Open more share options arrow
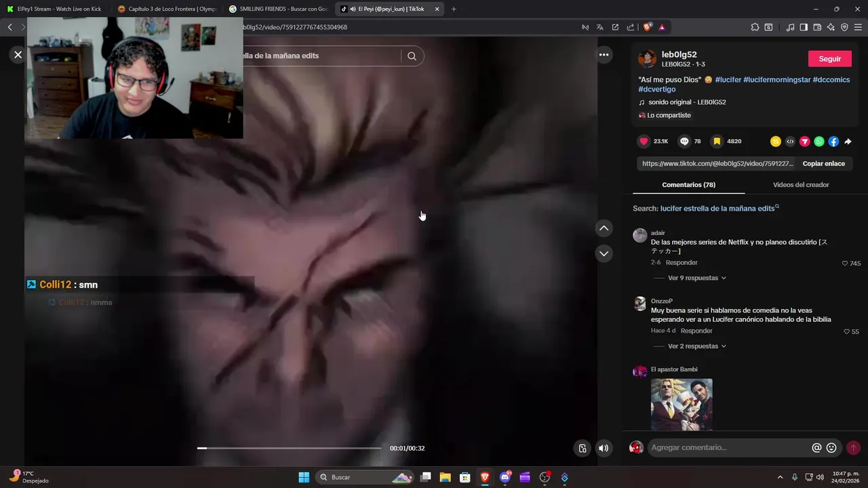This screenshot has width=868, height=488. [848, 142]
